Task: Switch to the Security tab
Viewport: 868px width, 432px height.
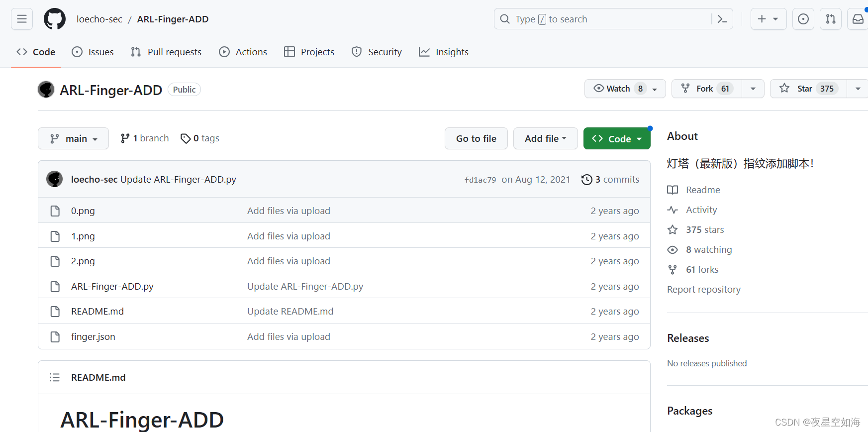Action: point(377,52)
